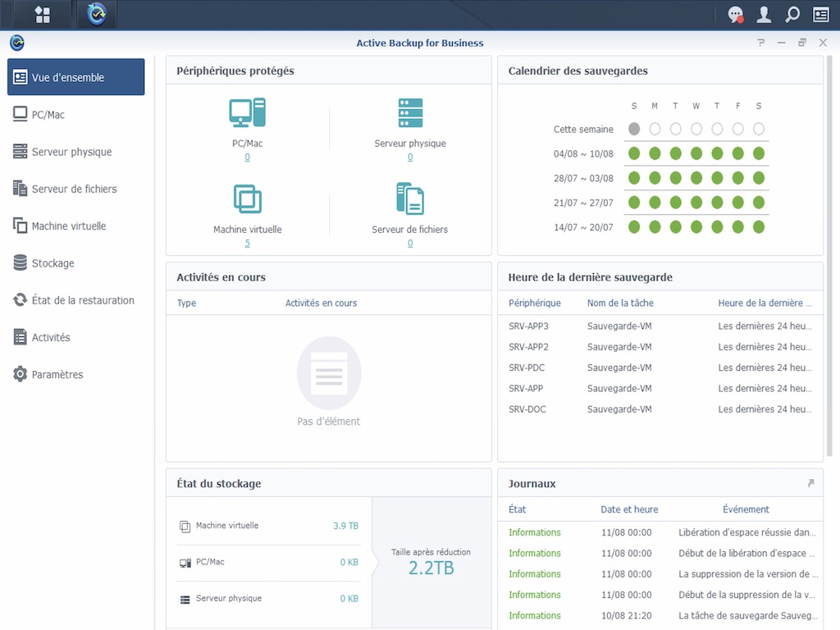Open the widgets panel icon
The width and height of the screenshot is (840, 630).
click(820, 15)
